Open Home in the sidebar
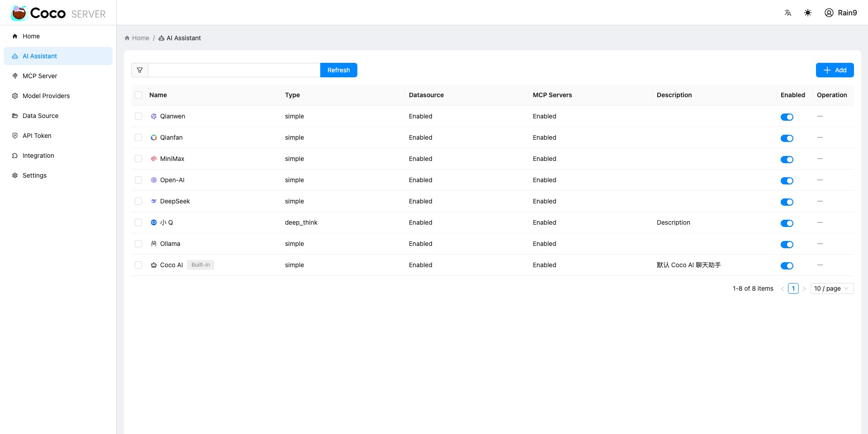Screen dimensions: 868x434 coord(58,36)
